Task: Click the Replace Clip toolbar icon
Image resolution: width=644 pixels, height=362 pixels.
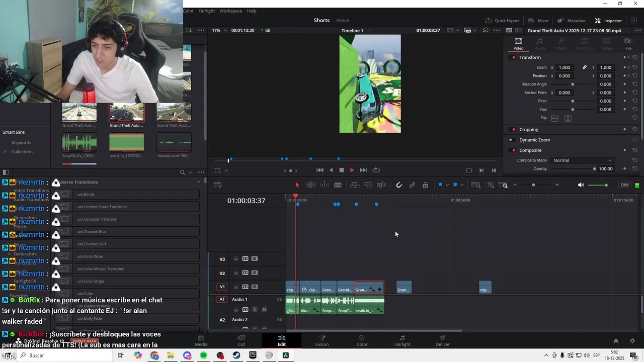Action: (x=382, y=185)
